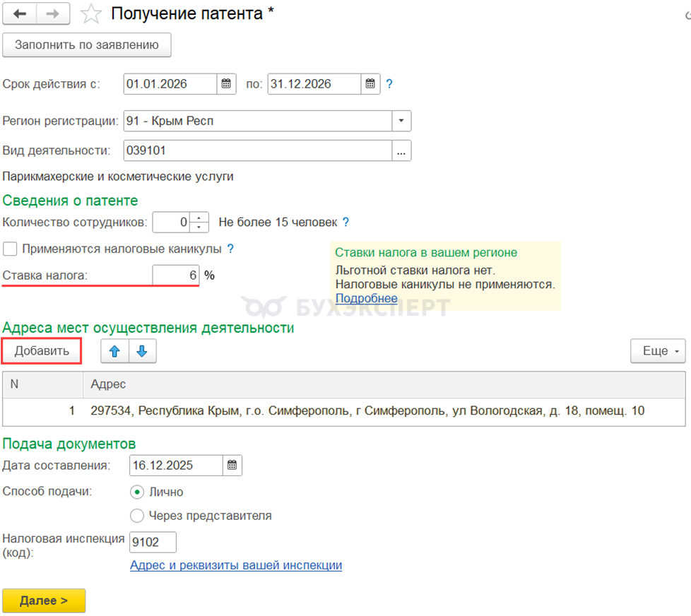Open the "Еще" dropdown menu
Viewport: 691px width, 616px height.
coord(658,351)
